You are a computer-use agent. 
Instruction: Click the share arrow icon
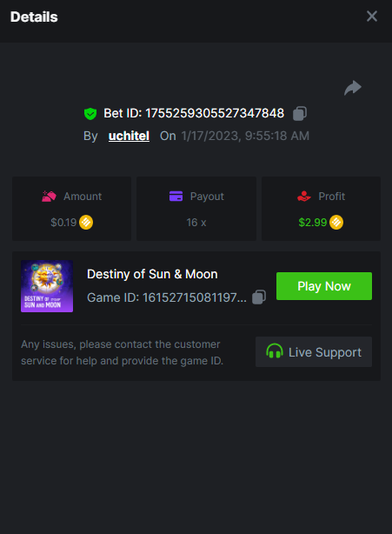pos(353,88)
